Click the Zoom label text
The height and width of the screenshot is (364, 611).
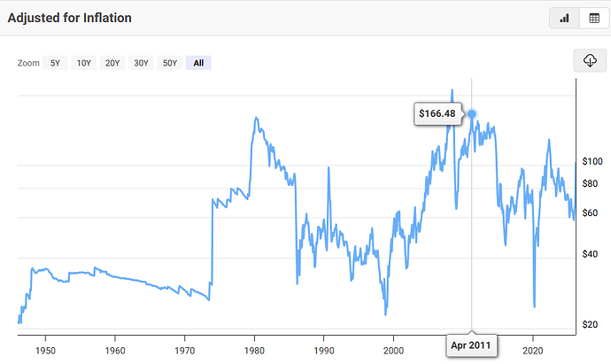tap(27, 63)
